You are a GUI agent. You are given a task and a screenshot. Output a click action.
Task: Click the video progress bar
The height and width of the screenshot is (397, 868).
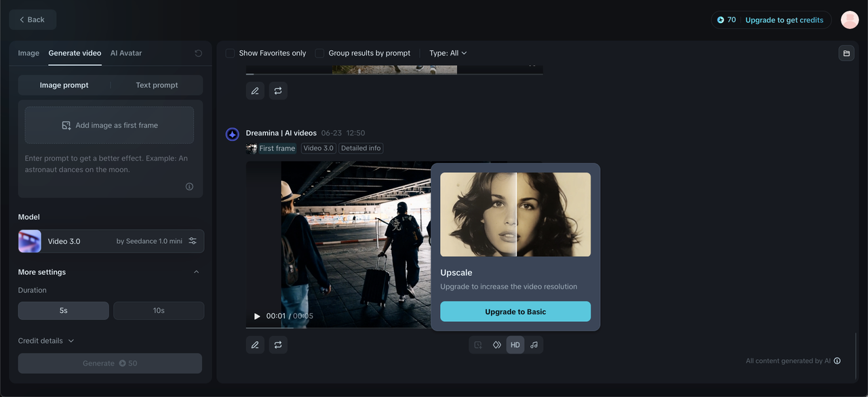(338, 328)
